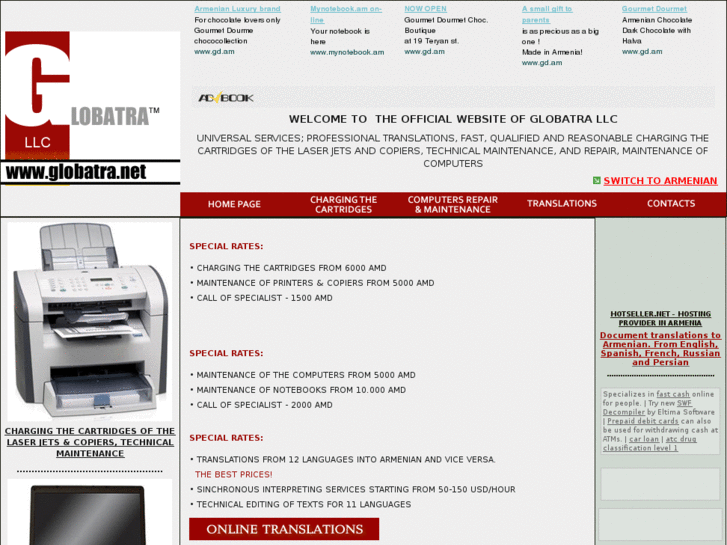Click 'CALL OF SPECIALIST - 2000 AMD' line

point(264,405)
